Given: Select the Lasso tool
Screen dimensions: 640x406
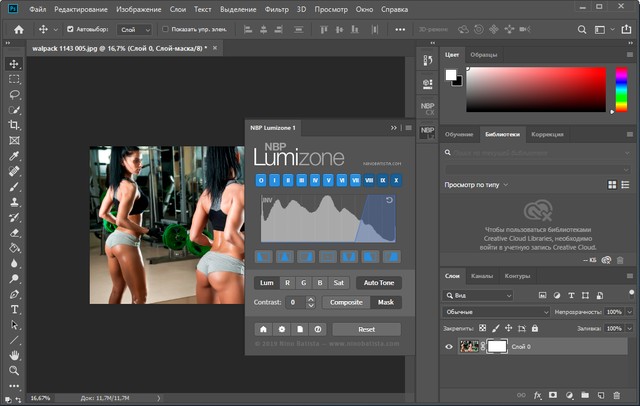Looking at the screenshot, I should coord(14,94).
